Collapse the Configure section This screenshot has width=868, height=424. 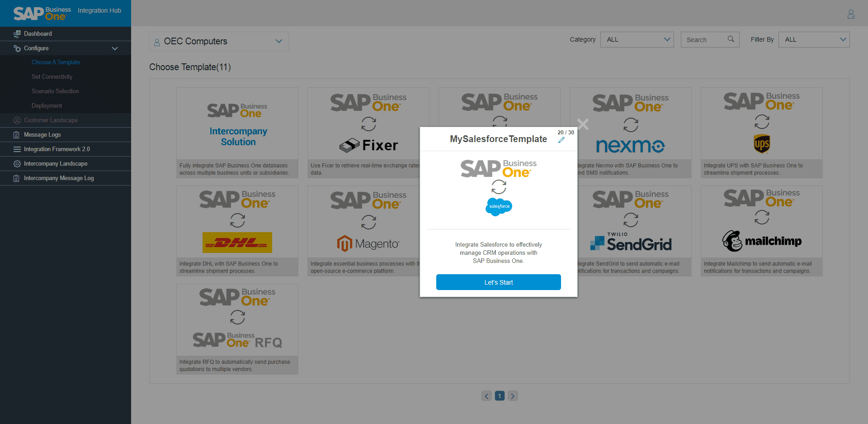[115, 48]
